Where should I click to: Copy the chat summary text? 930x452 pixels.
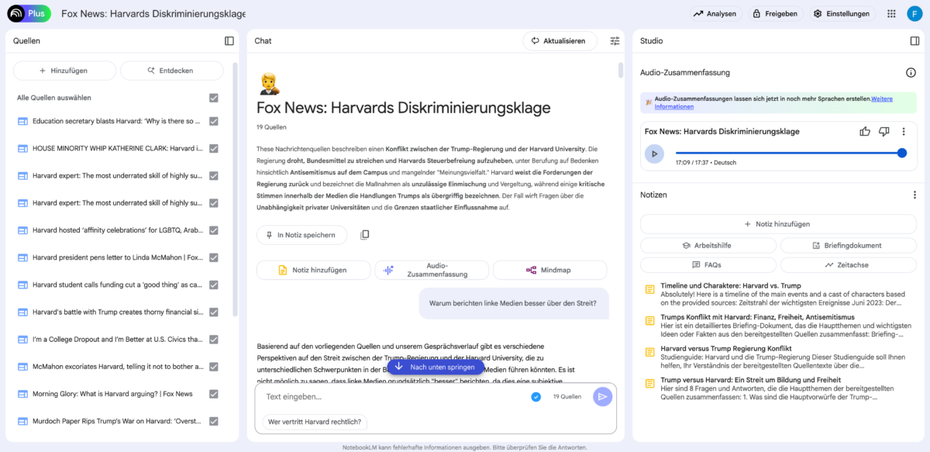[x=365, y=235]
